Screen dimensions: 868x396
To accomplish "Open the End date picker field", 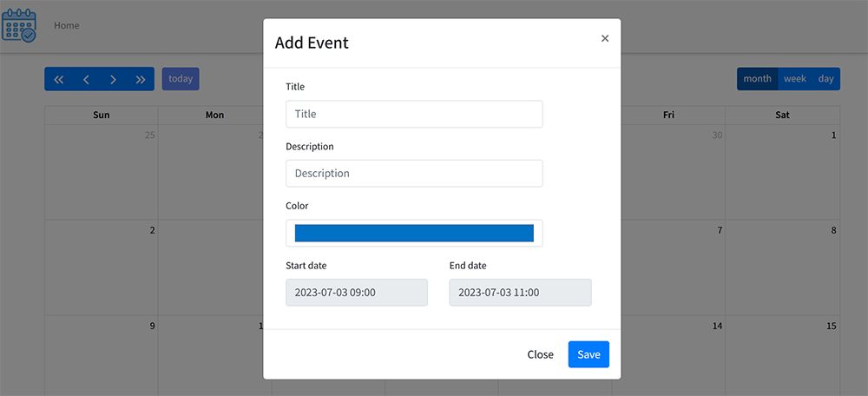I will pos(520,293).
